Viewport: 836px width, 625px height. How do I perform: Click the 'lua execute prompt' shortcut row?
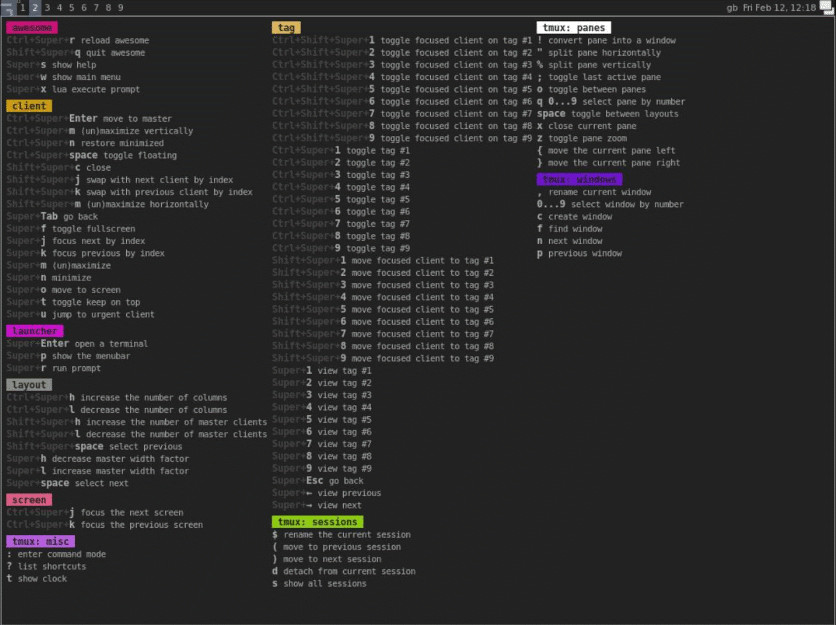point(73,90)
